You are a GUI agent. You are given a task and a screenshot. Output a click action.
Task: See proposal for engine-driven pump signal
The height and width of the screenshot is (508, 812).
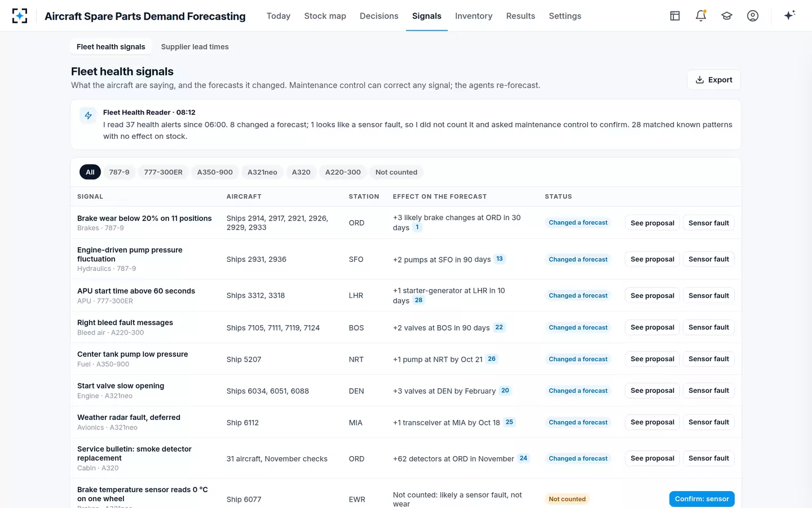click(652, 259)
